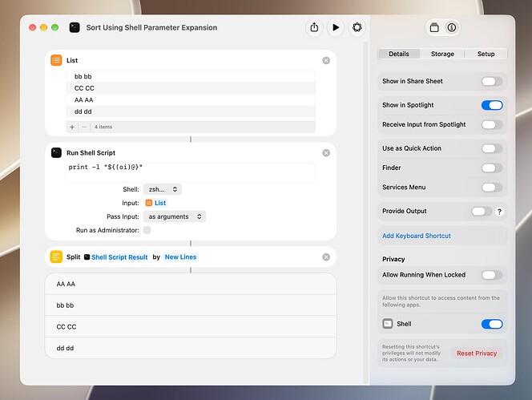The width and height of the screenshot is (532, 400).
Task: Open Pass Input 'as arguments' dropdown
Action: tap(175, 216)
